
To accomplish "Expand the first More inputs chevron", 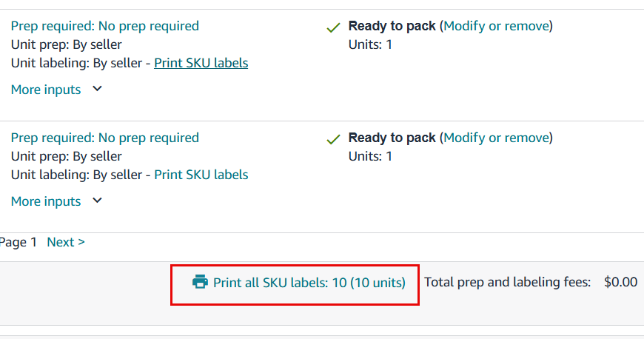I will tap(97, 89).
